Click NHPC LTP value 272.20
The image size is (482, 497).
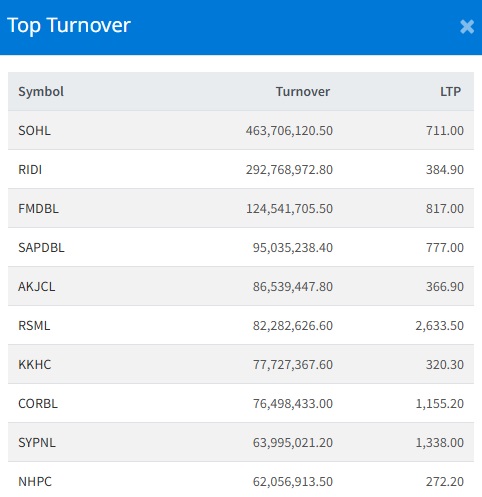(x=445, y=482)
